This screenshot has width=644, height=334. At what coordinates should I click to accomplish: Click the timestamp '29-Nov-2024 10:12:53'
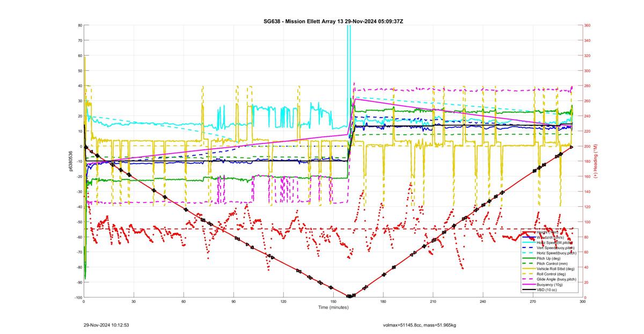(x=106, y=325)
